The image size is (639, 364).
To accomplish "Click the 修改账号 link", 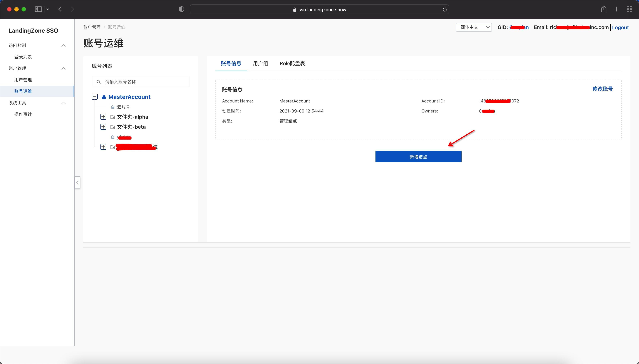I will (x=602, y=89).
